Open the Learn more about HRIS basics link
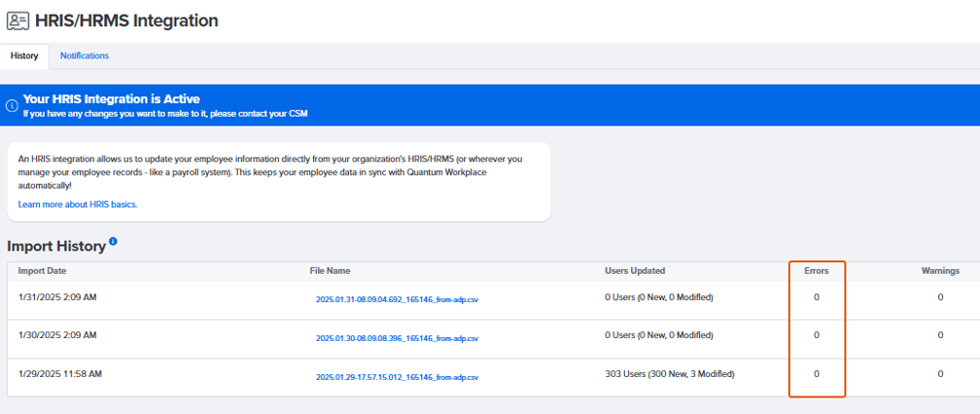The width and height of the screenshot is (980, 414). pos(77,205)
